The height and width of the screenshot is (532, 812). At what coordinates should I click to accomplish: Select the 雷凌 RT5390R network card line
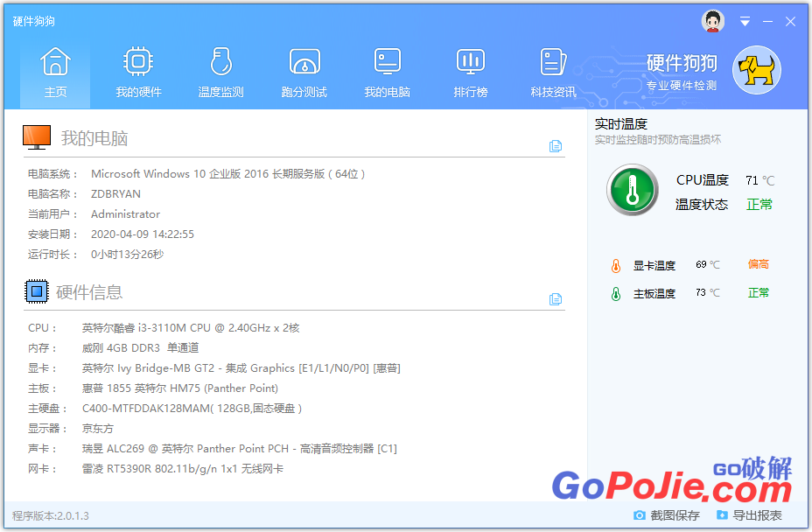pyautogui.click(x=182, y=469)
